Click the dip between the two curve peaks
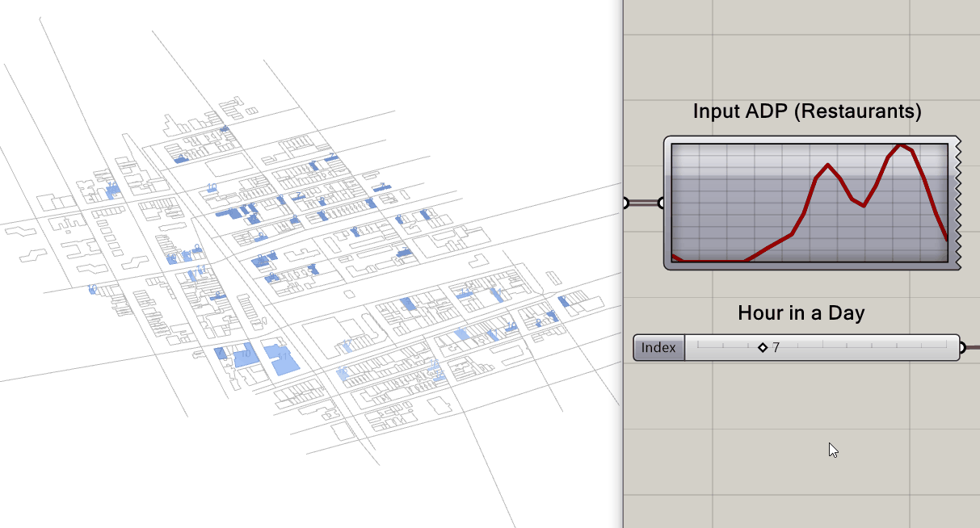980x528 pixels. (864, 206)
